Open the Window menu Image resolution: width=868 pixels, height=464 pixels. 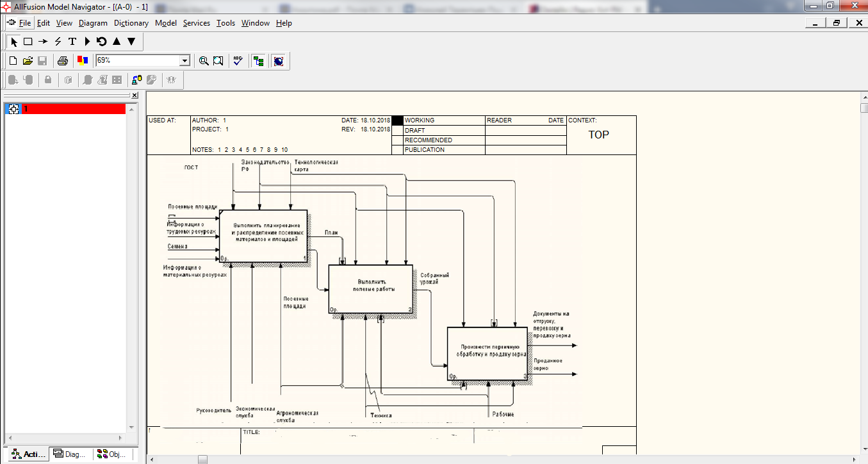[x=256, y=23]
